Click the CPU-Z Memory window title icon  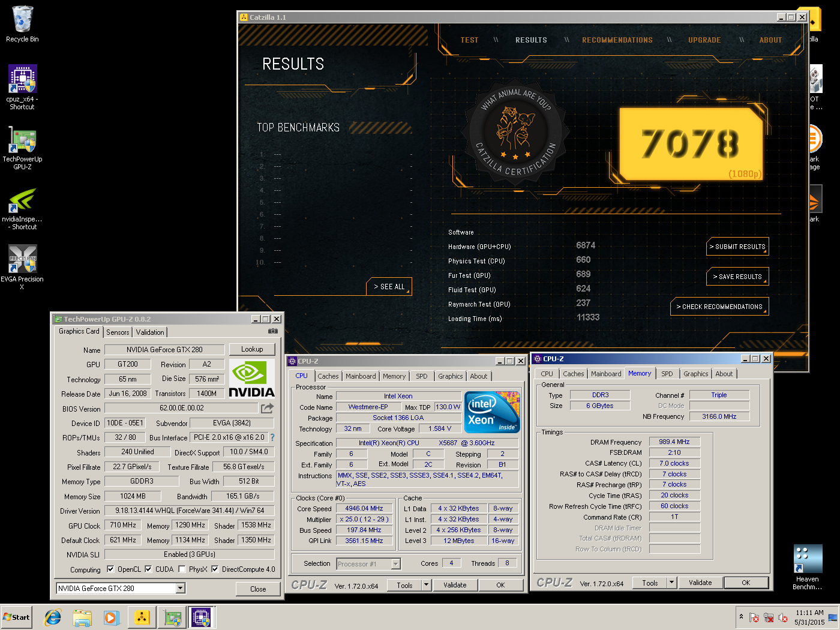(538, 359)
